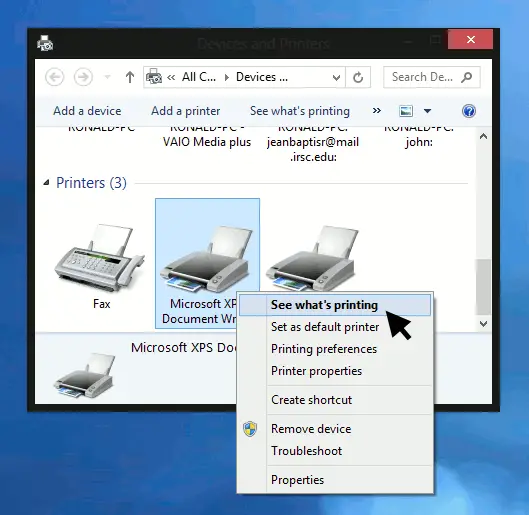Click the change view icon
This screenshot has height=515, width=529.
406,111
